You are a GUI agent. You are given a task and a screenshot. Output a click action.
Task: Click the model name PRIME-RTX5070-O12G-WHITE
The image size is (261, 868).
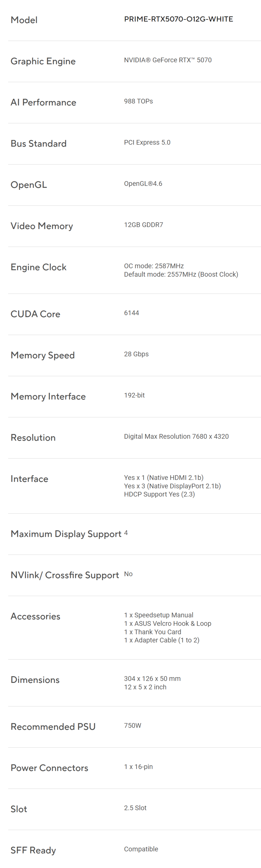pos(178,19)
